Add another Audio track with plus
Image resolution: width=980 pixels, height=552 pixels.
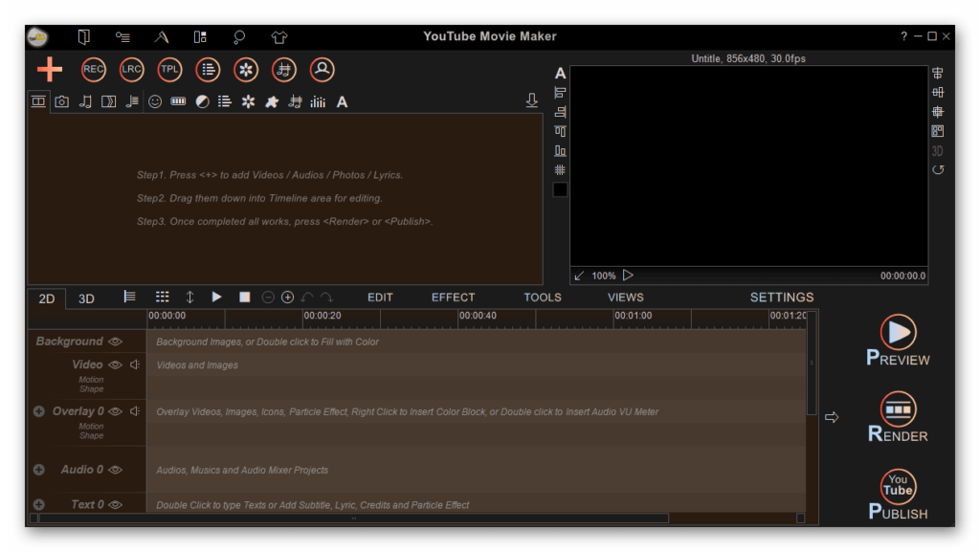coord(38,470)
